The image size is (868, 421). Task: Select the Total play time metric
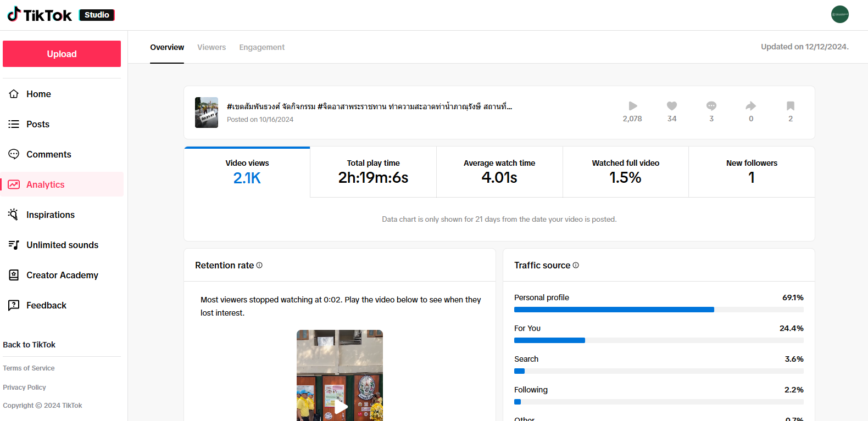point(373,172)
